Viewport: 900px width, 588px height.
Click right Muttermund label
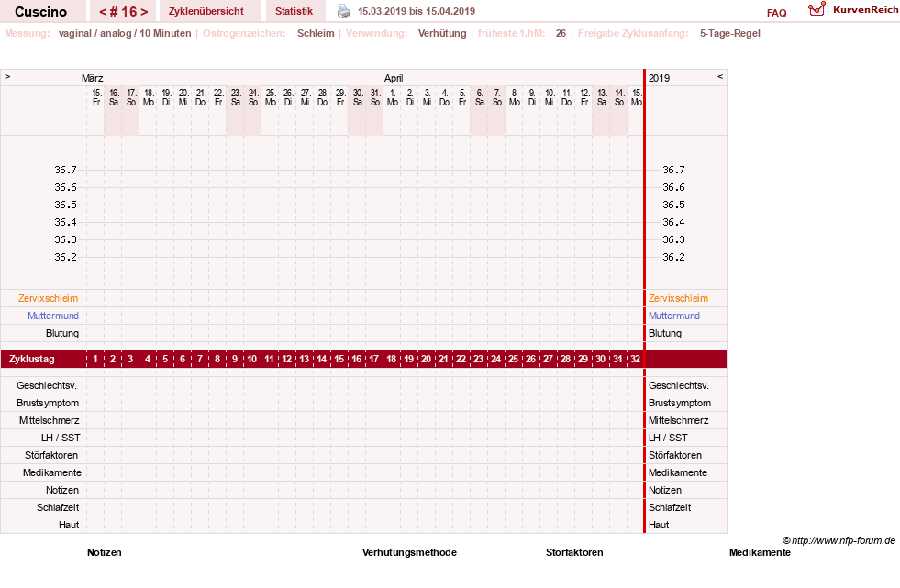pyautogui.click(x=673, y=316)
